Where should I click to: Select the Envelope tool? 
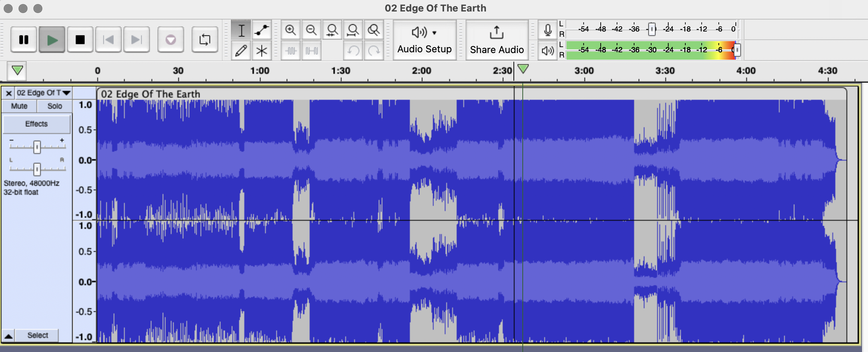[x=262, y=30]
